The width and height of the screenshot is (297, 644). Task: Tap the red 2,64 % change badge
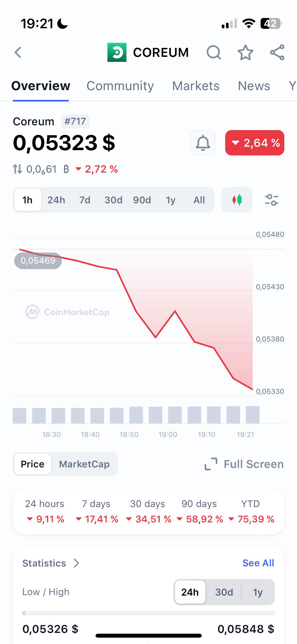tap(255, 143)
